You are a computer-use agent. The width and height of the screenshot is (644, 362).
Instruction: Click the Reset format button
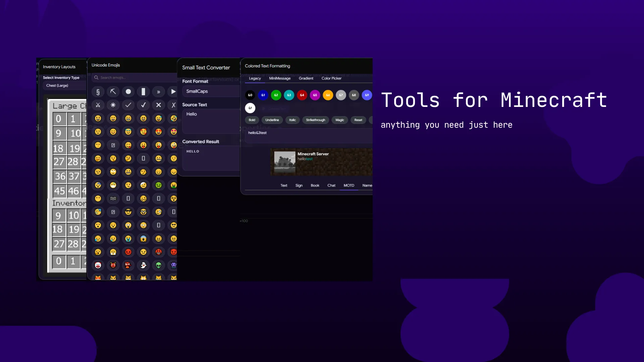pos(358,120)
